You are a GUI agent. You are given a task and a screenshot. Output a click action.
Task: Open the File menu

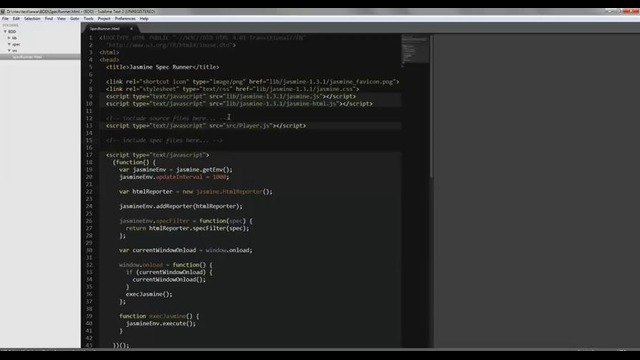(x=5, y=19)
